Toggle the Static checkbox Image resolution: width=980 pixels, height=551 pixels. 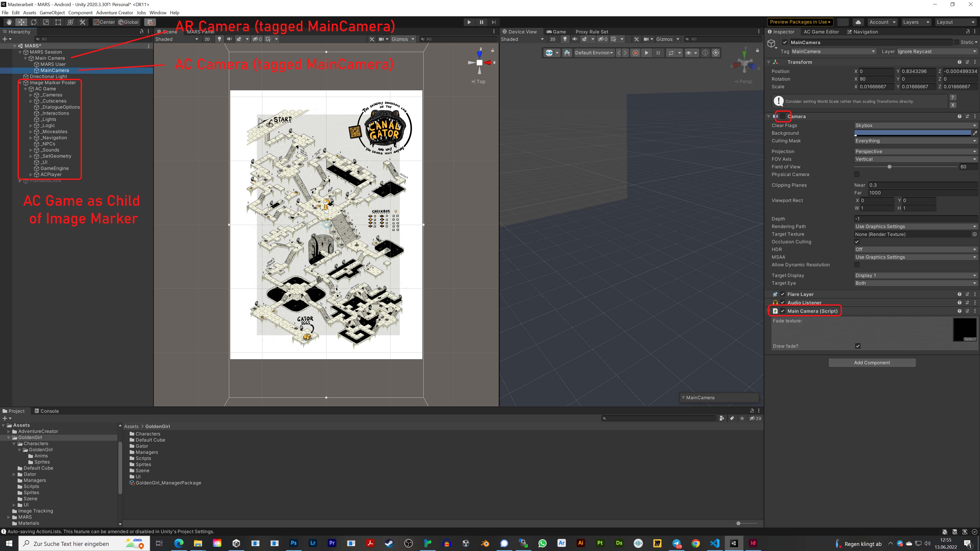coord(957,42)
